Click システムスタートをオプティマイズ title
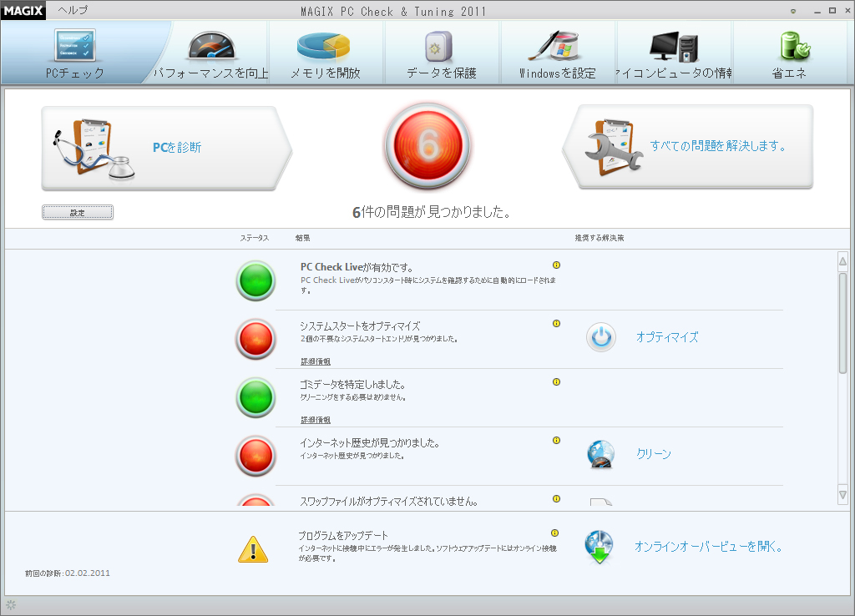This screenshot has width=855, height=616. [x=360, y=326]
